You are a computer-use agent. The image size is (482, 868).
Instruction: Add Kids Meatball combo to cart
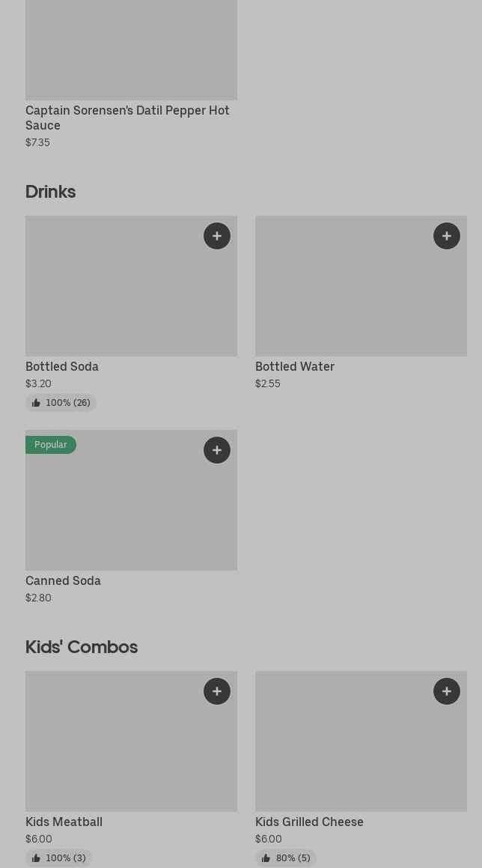point(217,691)
